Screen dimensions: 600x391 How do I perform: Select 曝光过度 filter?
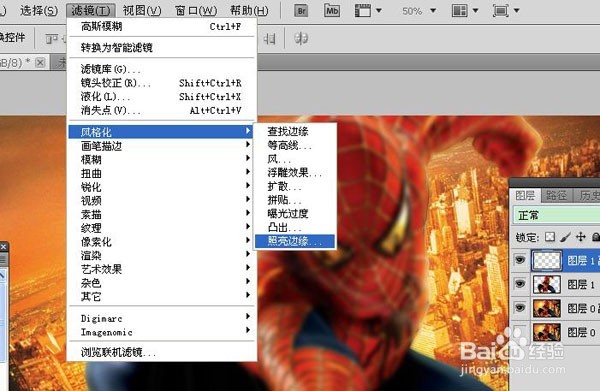click(295, 213)
